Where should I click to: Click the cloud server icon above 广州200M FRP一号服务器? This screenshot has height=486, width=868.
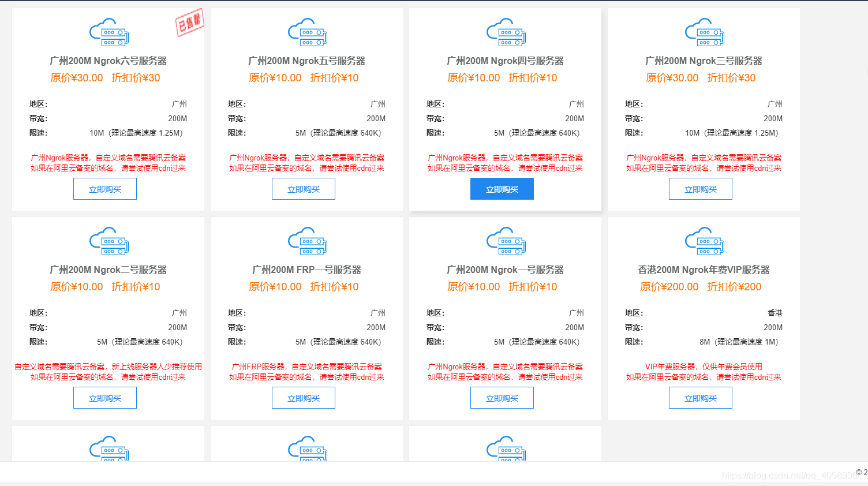pos(307,241)
